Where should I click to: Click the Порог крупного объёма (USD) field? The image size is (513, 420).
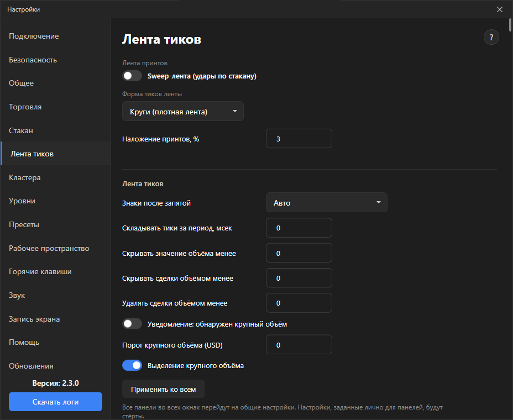point(299,345)
